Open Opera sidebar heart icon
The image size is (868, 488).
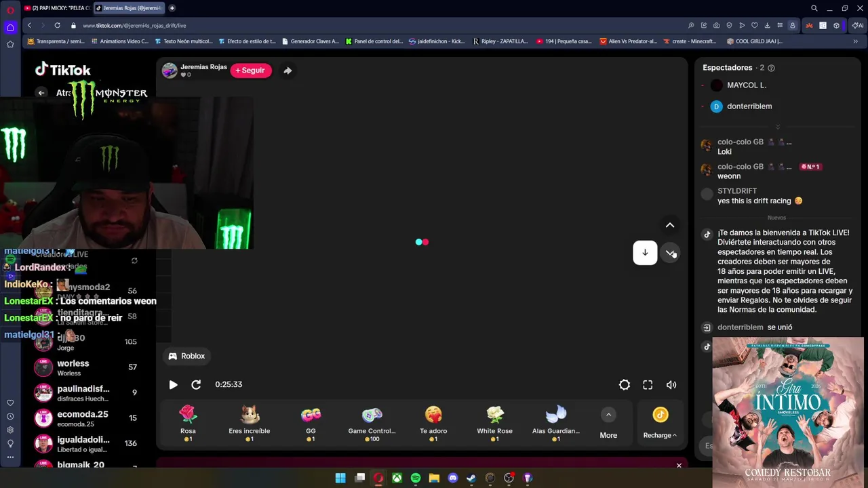point(10,403)
